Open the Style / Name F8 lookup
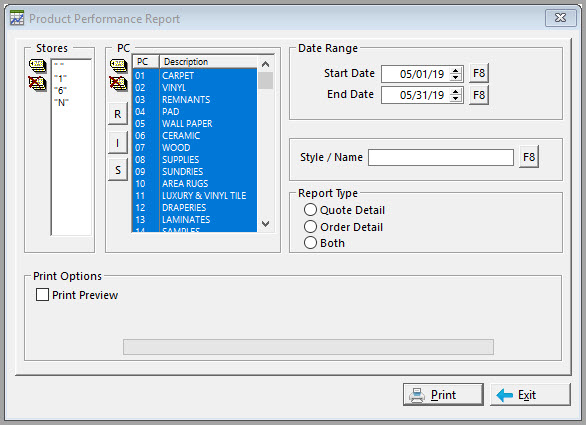The height and width of the screenshot is (425, 586). point(529,157)
